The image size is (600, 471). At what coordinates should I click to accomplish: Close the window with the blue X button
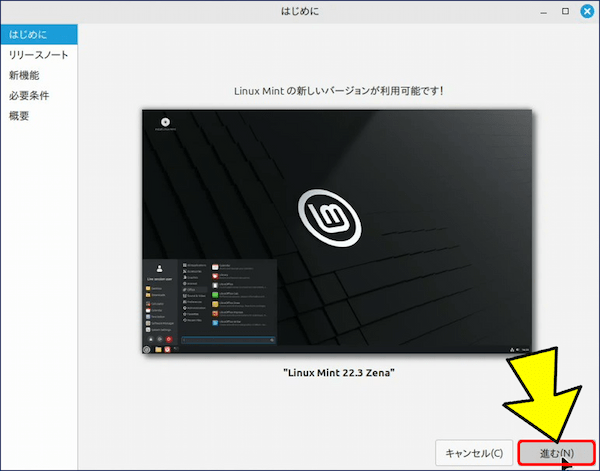(x=587, y=11)
